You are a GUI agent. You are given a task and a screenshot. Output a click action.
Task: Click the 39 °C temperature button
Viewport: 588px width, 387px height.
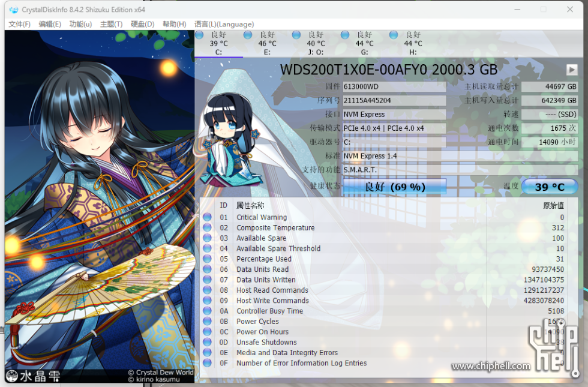[550, 187]
